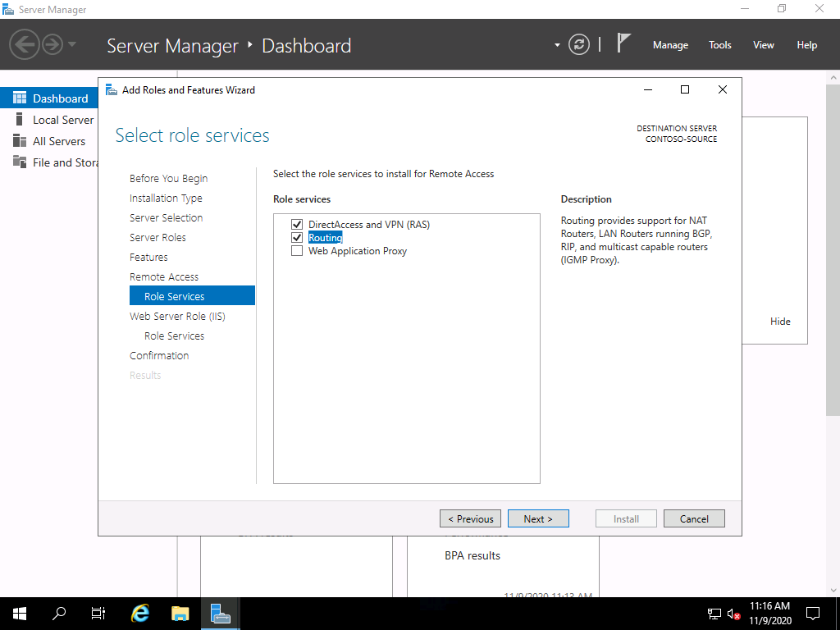Open taskbar search magnifier icon
Image resolution: width=840 pixels, height=630 pixels.
point(59,613)
